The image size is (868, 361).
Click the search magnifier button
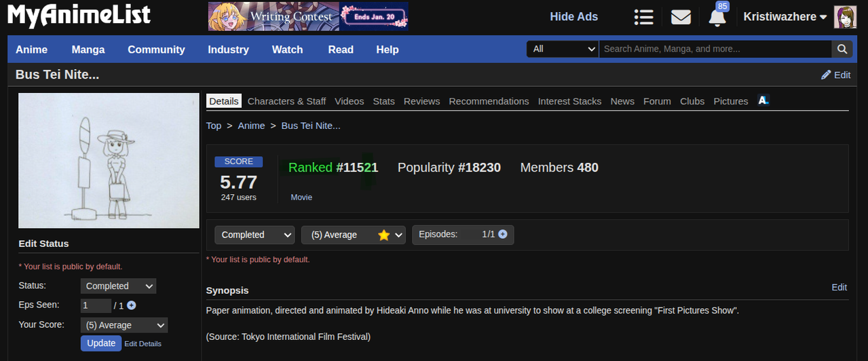click(x=842, y=49)
